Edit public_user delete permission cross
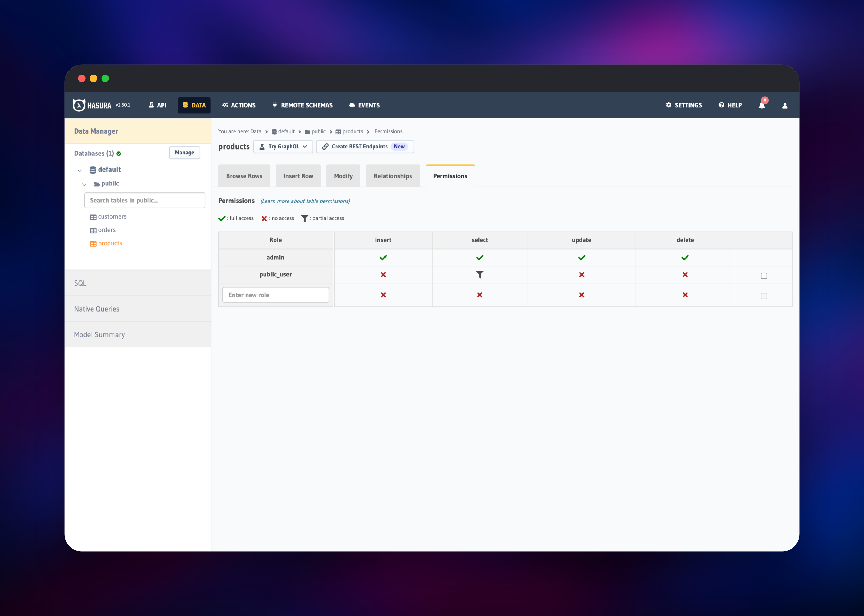The image size is (864, 616). click(x=685, y=275)
